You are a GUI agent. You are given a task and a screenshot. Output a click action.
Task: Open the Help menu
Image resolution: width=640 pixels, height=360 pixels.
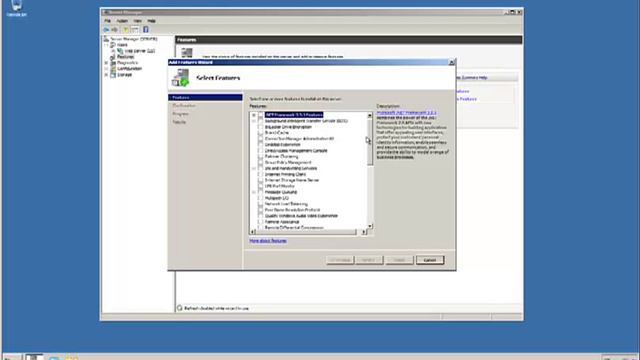[151, 21]
